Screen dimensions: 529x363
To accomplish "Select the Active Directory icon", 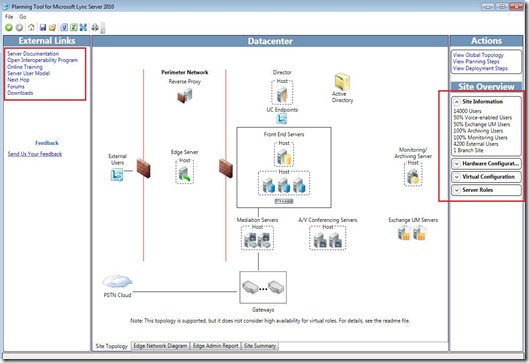I will tap(342, 81).
